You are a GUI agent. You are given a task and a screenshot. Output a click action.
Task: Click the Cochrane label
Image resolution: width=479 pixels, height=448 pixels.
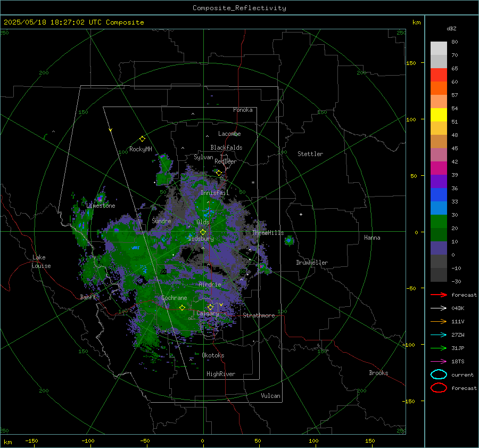(x=174, y=298)
